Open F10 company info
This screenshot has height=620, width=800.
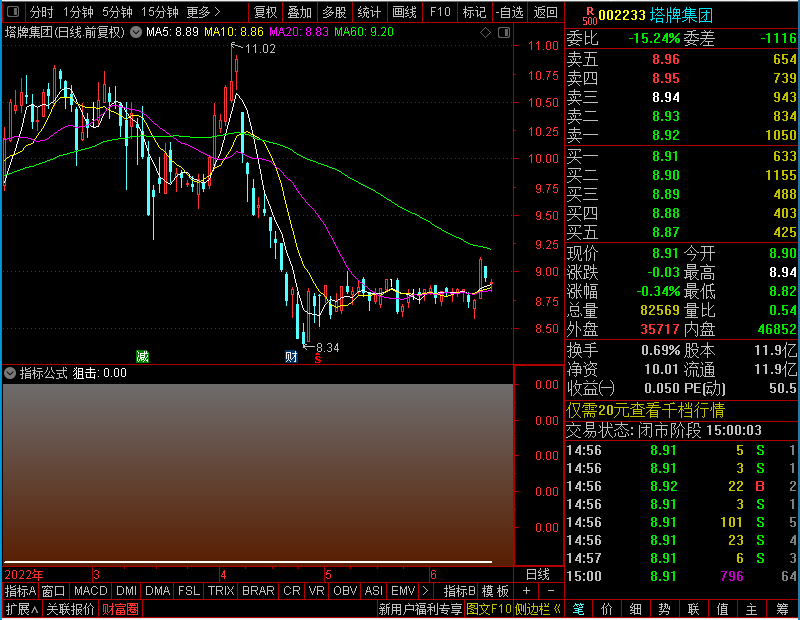[x=440, y=12]
